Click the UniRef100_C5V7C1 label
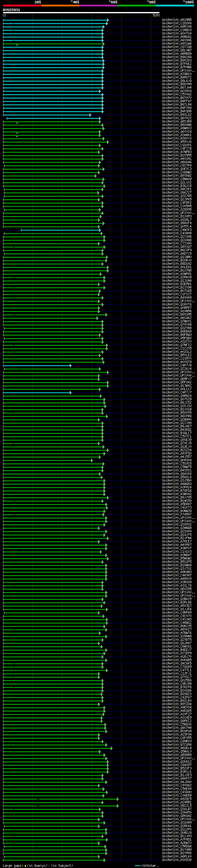Viewport: 197px width, 868px height. point(177,437)
